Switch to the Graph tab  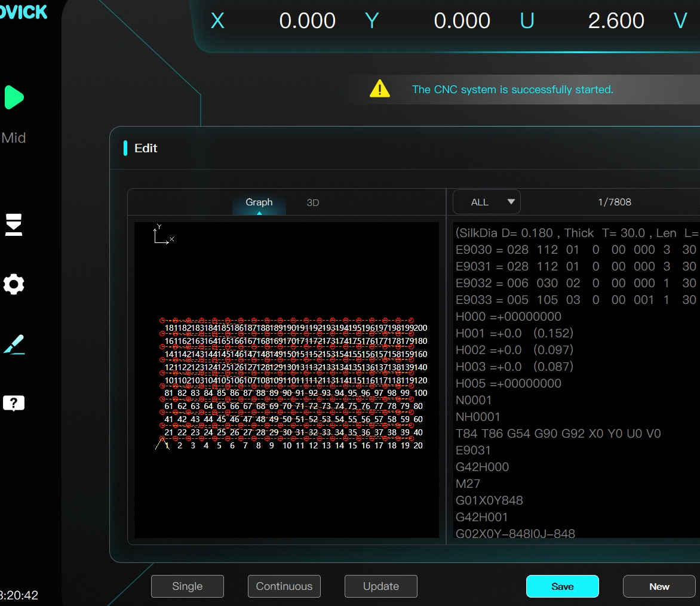[x=259, y=202]
